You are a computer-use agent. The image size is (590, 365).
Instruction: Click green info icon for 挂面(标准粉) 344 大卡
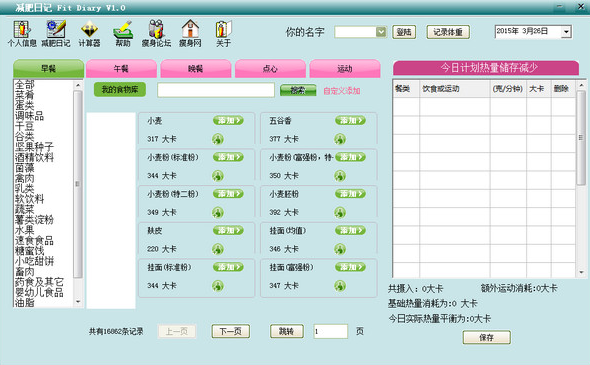[217, 286]
